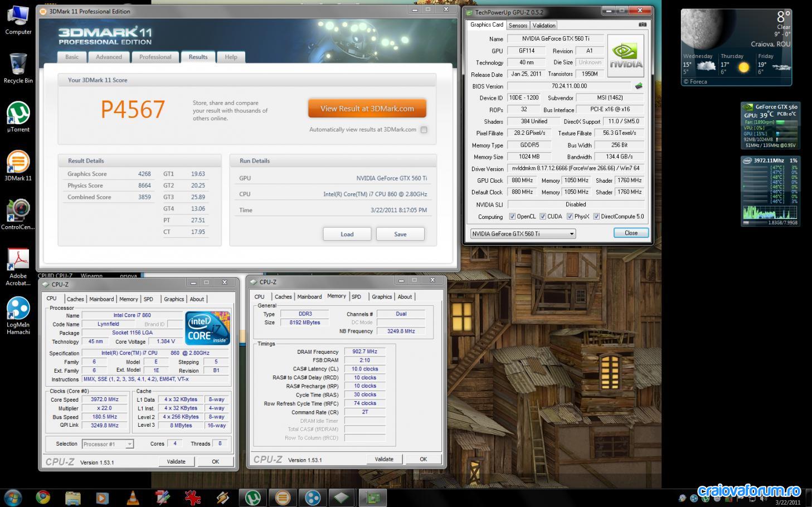Open the Adobe Acrobat desktop shortcut
The height and width of the screenshot is (507, 812).
[18, 267]
